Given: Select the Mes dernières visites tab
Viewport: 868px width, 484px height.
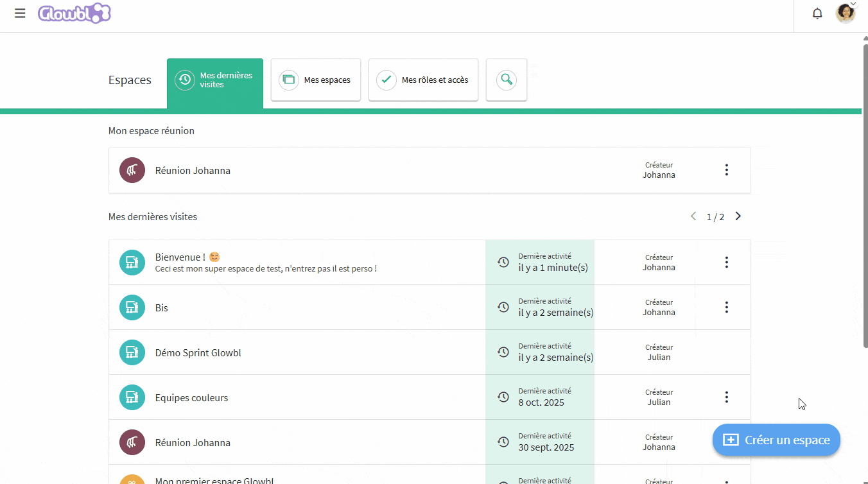Looking at the screenshot, I should point(215,83).
